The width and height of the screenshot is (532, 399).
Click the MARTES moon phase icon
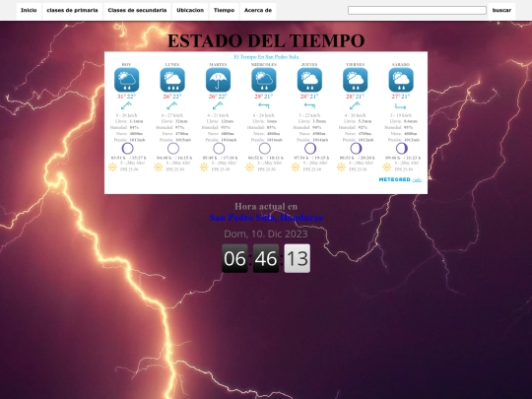coord(219,148)
